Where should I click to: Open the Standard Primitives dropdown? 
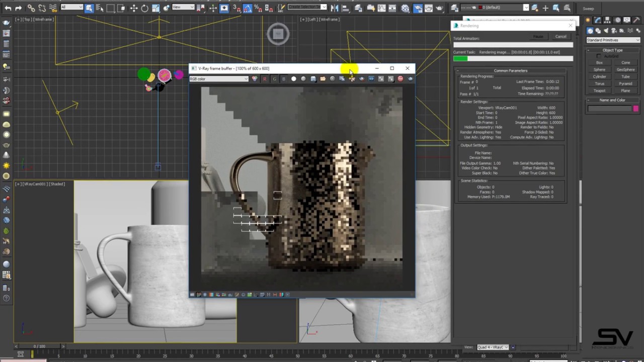(x=612, y=40)
